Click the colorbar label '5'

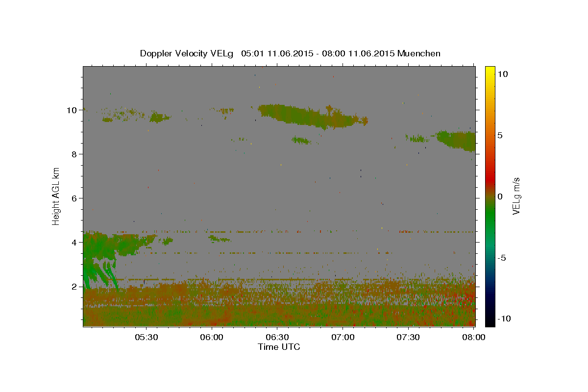[500, 135]
